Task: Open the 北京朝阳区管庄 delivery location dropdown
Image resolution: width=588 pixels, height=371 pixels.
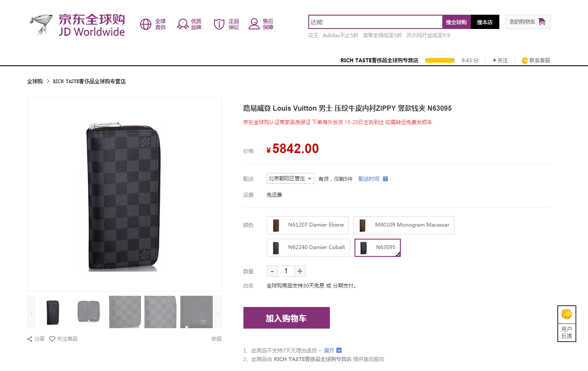Action: click(290, 179)
